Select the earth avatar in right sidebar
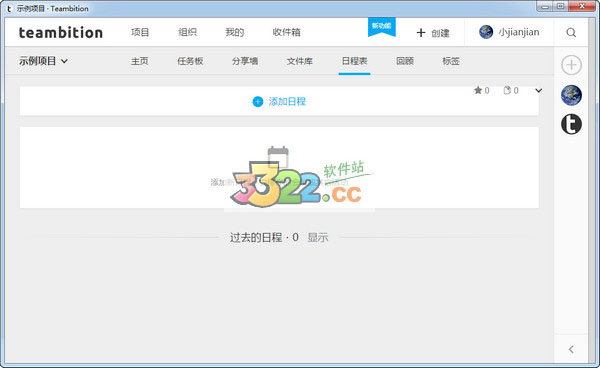Image resolution: width=600 pixels, height=368 pixels. click(571, 95)
